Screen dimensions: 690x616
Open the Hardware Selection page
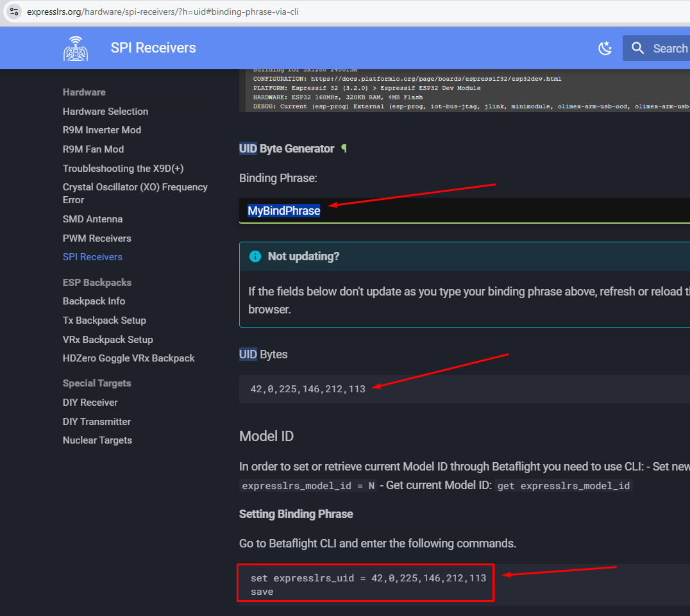105,111
